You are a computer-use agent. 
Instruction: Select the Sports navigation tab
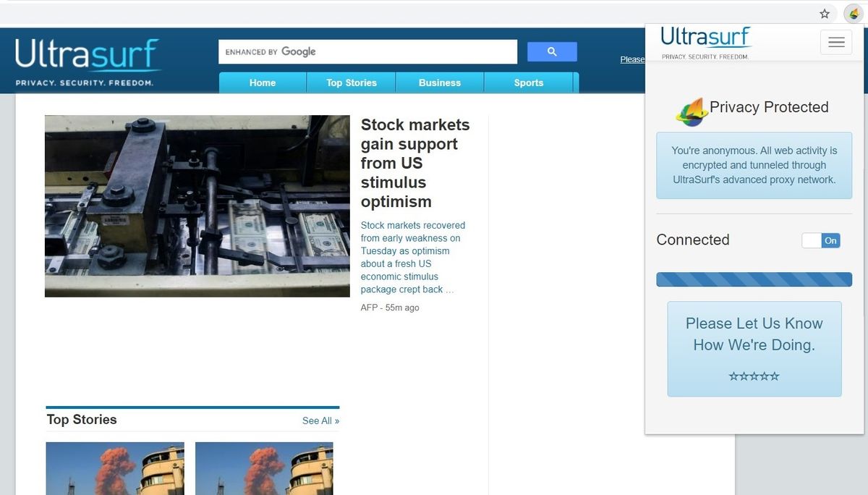tap(529, 82)
